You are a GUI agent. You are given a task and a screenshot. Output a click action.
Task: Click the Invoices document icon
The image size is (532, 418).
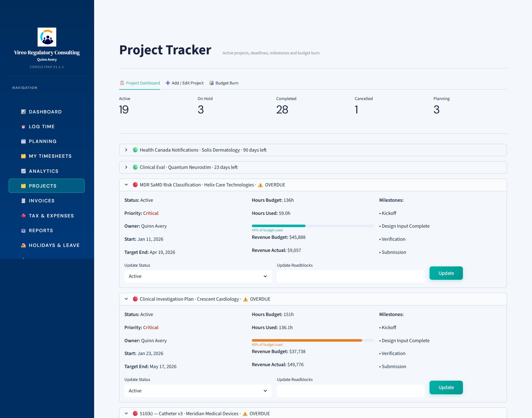(23, 201)
